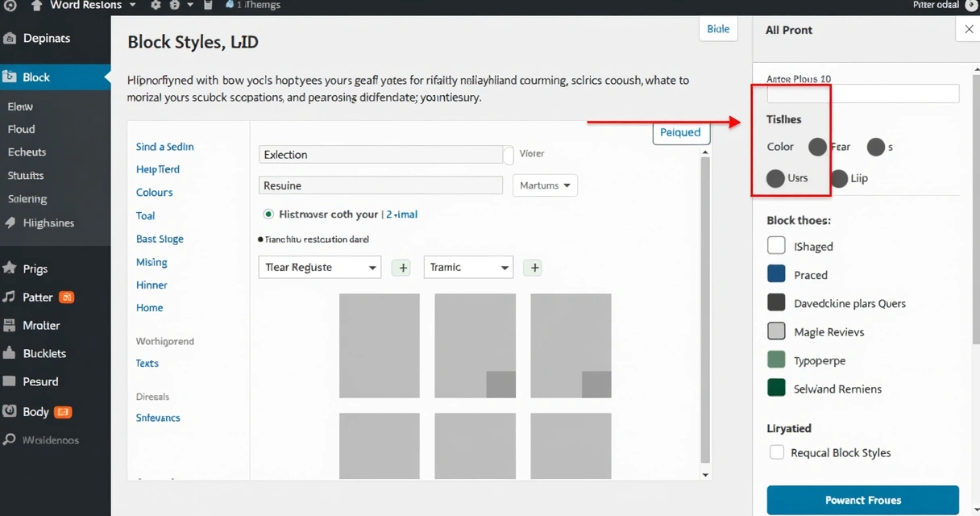Image resolution: width=980 pixels, height=516 pixels.
Task: Click inside the Exlection input field
Action: pyautogui.click(x=384, y=154)
